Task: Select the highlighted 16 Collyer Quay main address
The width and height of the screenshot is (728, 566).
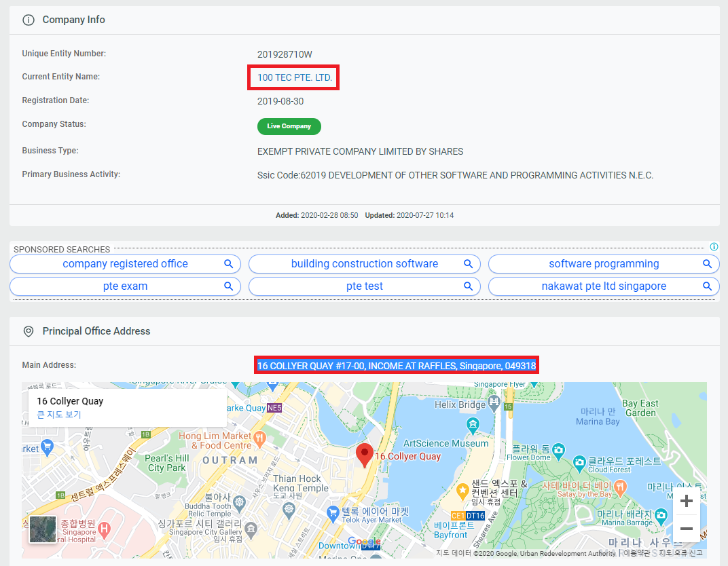Action: pos(397,366)
